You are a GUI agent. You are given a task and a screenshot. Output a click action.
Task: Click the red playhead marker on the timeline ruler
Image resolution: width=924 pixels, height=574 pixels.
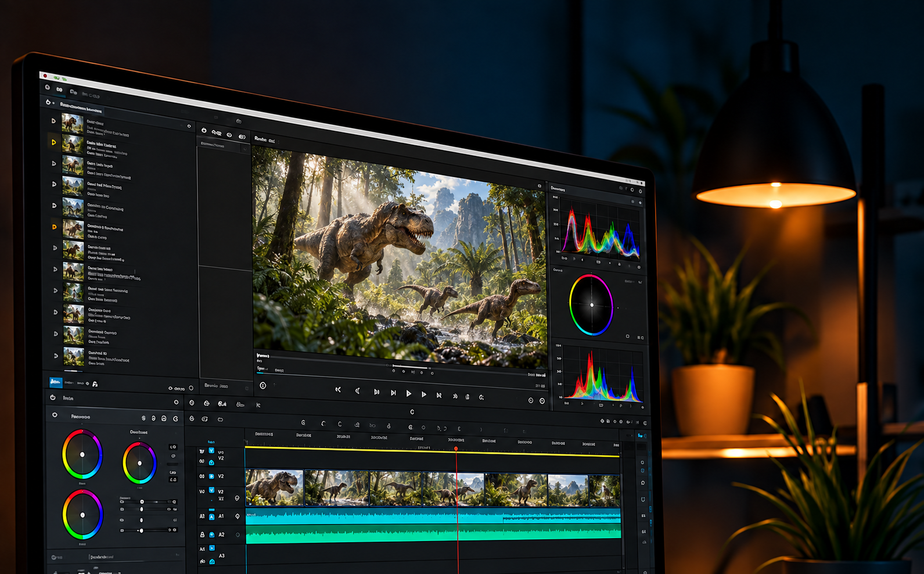click(x=456, y=449)
